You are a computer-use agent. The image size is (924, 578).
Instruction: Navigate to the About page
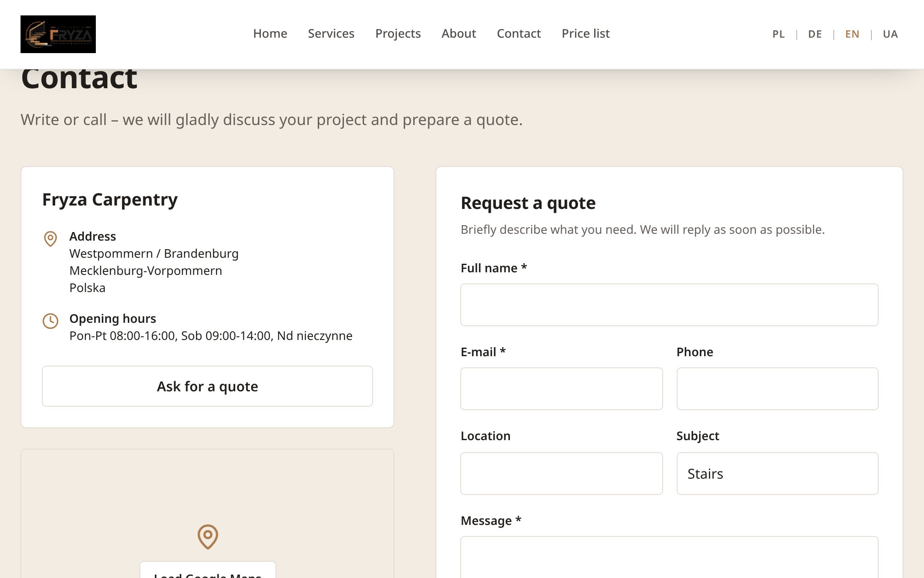[x=459, y=33]
